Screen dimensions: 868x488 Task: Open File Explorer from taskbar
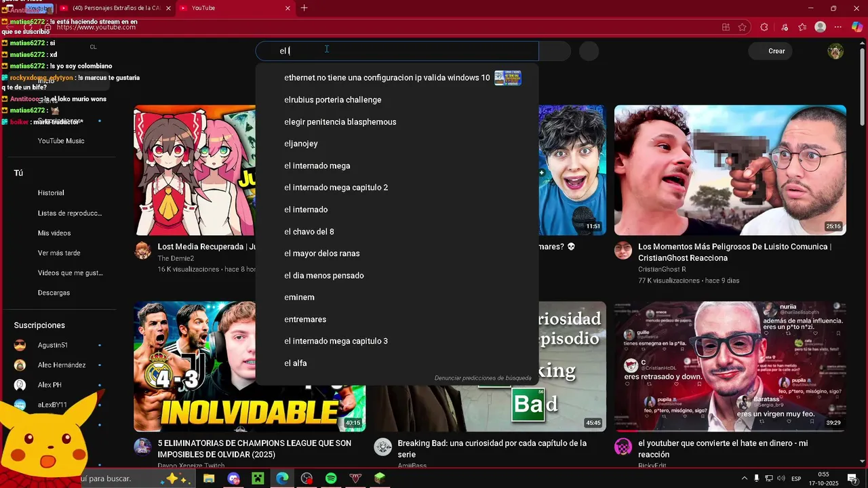tap(209, 479)
